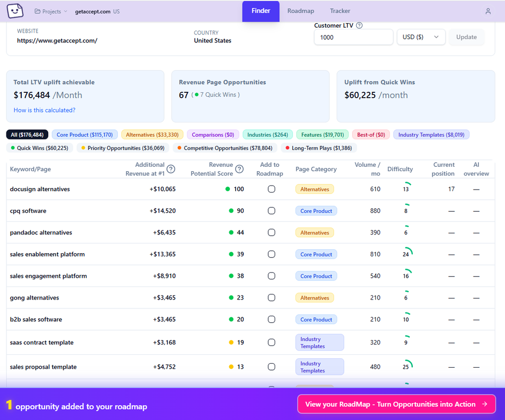Select the All ($176,484) filter

27,135
